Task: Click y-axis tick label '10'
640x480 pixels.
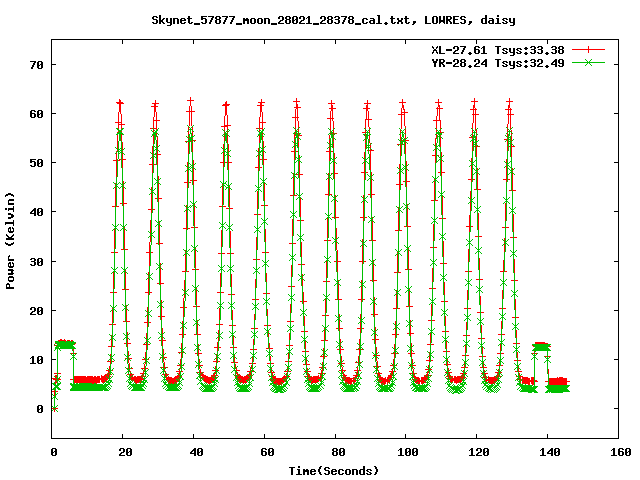Action: click(37, 360)
